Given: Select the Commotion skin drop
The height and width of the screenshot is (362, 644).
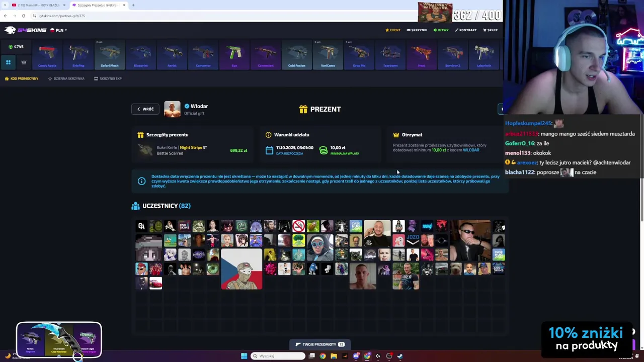Looking at the screenshot, I should coord(266,54).
